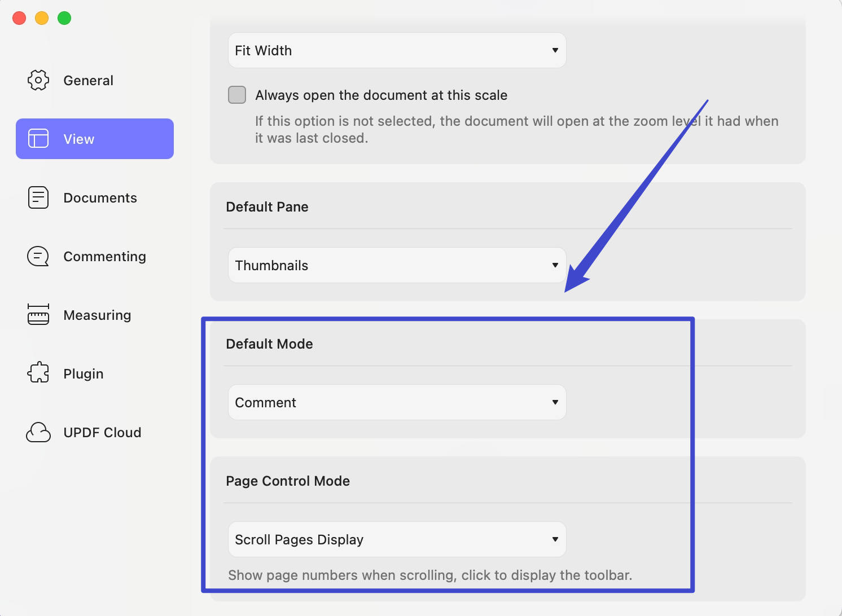Click the UPDF Cloud icon
Viewport: 842px width, 616px height.
pos(38,432)
